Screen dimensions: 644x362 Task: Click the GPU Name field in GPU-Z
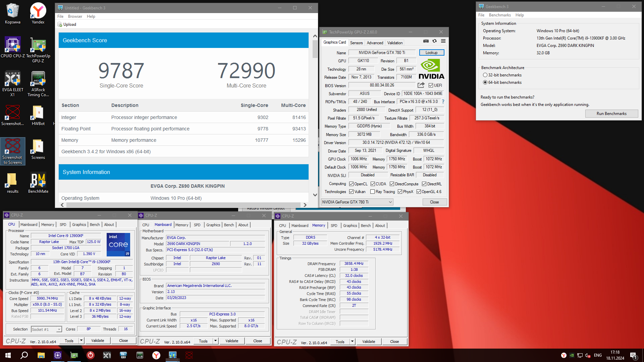[382, 53]
